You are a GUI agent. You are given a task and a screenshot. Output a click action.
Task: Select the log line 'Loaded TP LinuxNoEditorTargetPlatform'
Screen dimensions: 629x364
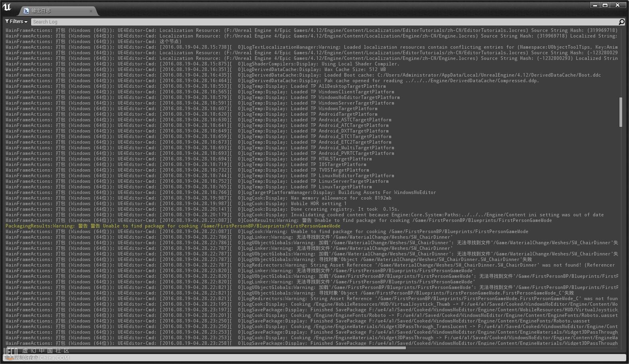coord(200,176)
